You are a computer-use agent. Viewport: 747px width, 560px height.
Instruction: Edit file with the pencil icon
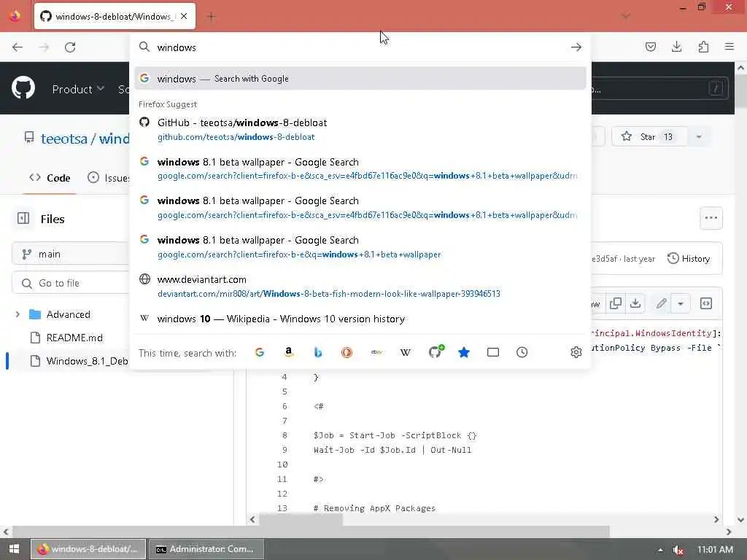pos(661,304)
